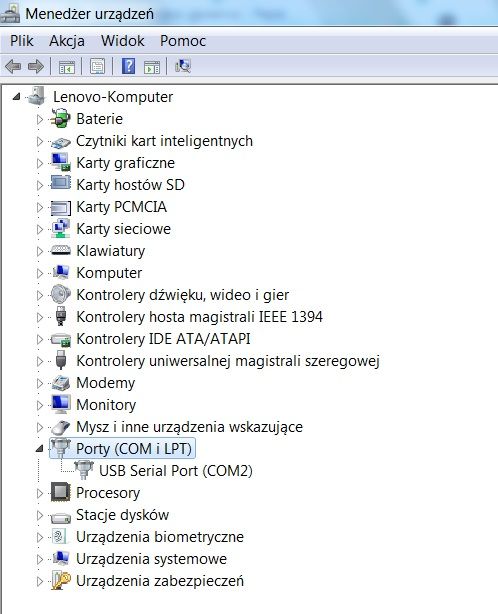The image size is (498, 614).
Task: Select the Urządzenia biometryczne entry
Action: 160,537
